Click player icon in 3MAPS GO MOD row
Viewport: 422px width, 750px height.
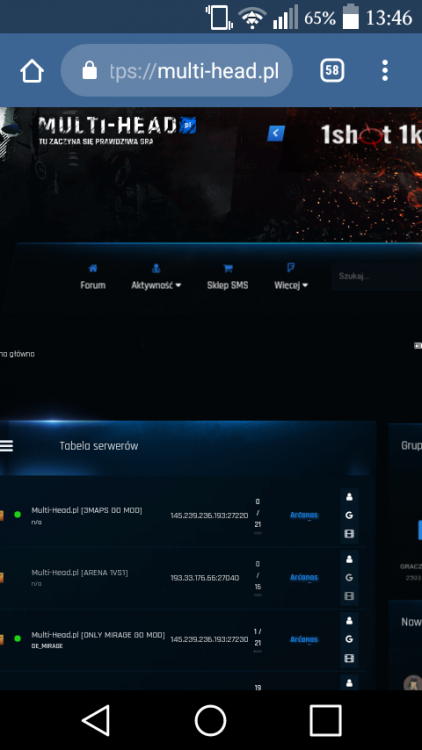[349, 497]
